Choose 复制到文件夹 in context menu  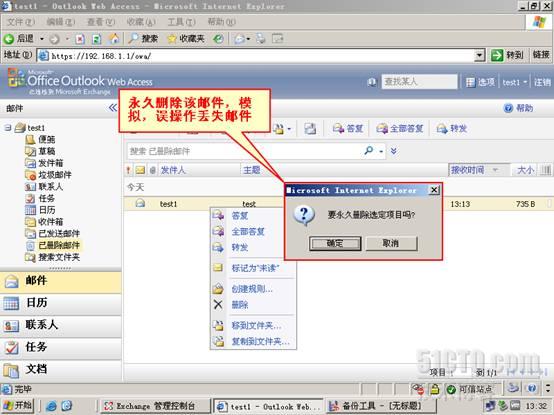pyautogui.click(x=260, y=342)
